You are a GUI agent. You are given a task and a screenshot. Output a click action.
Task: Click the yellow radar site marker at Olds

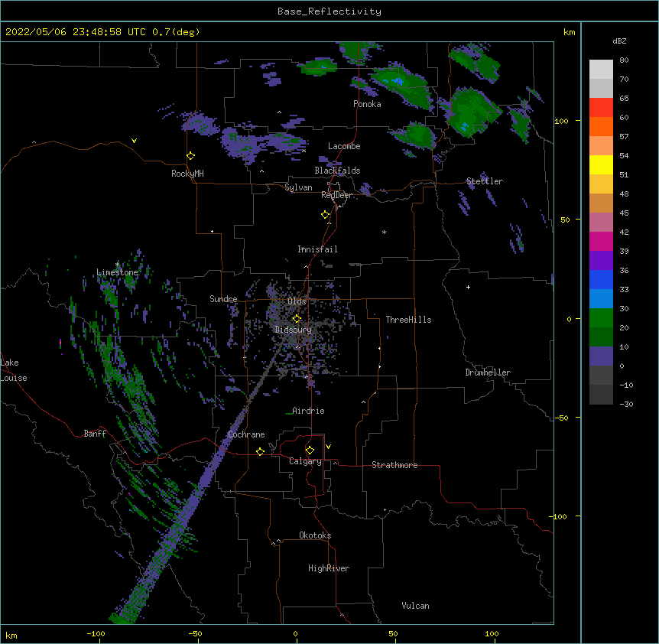point(297,319)
